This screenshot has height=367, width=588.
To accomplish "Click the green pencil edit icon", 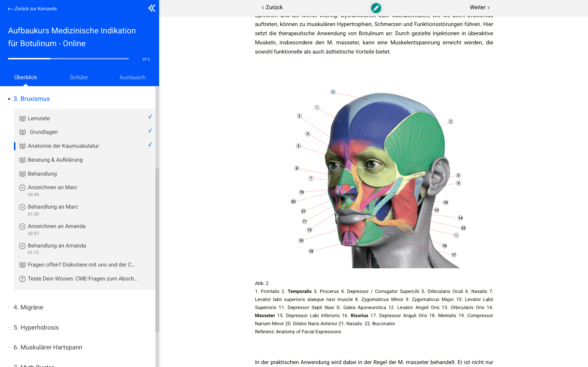I will click(x=376, y=8).
